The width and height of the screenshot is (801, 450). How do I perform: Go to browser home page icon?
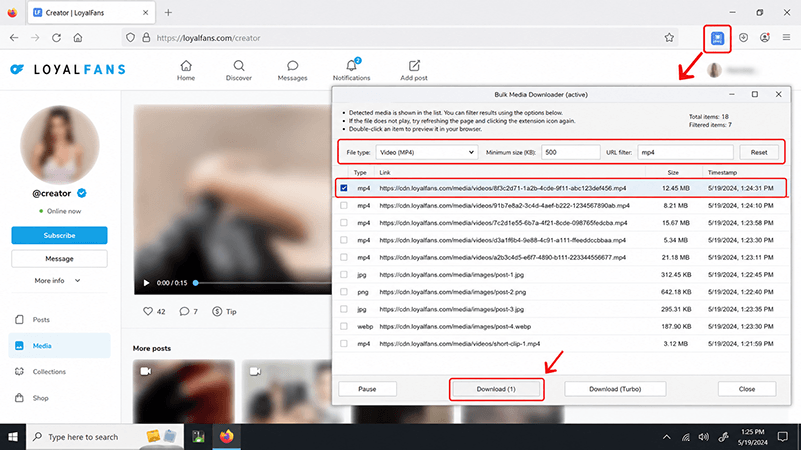78,38
